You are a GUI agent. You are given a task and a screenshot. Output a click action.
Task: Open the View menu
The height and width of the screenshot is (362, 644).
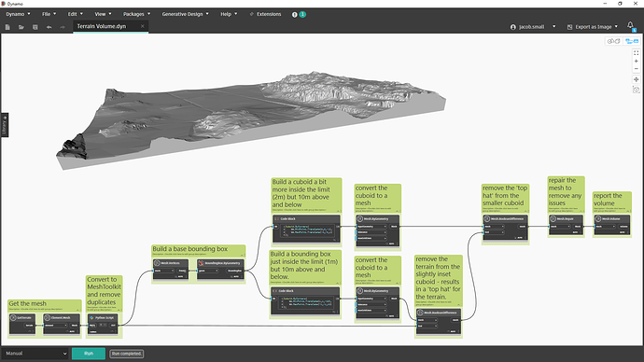pyautogui.click(x=103, y=14)
